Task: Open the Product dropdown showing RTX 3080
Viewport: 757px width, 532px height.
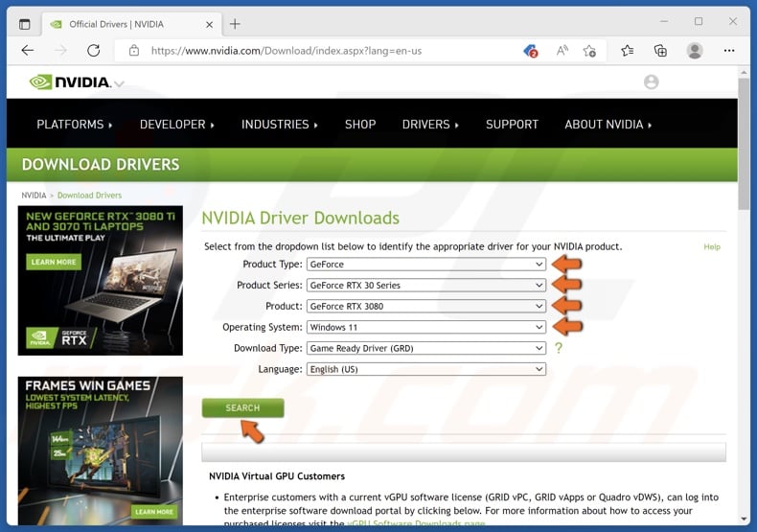Action: pyautogui.click(x=426, y=306)
